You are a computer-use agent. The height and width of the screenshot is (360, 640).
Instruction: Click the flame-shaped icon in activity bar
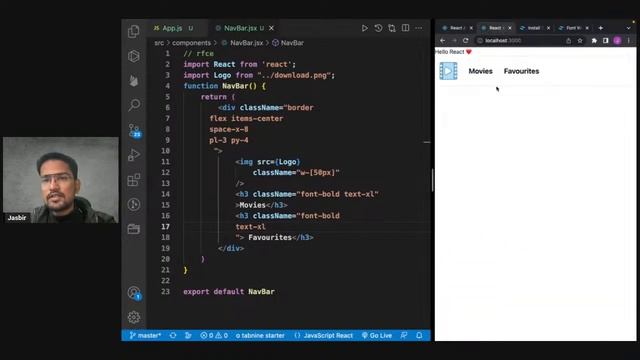click(x=134, y=81)
